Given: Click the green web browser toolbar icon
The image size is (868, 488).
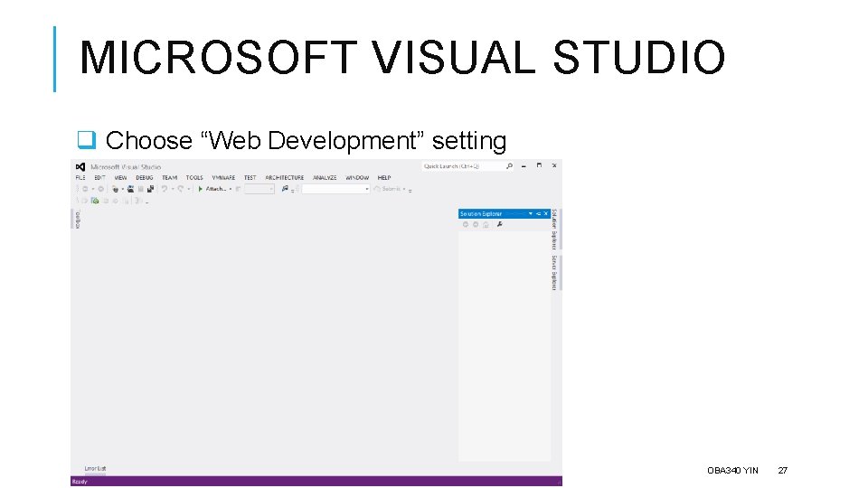Looking at the screenshot, I should pos(95,201).
